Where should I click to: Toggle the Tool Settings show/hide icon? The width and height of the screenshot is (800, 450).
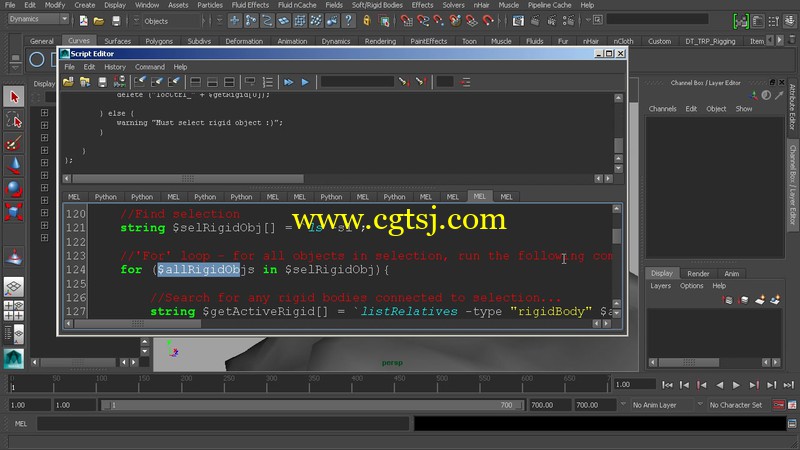point(774,21)
